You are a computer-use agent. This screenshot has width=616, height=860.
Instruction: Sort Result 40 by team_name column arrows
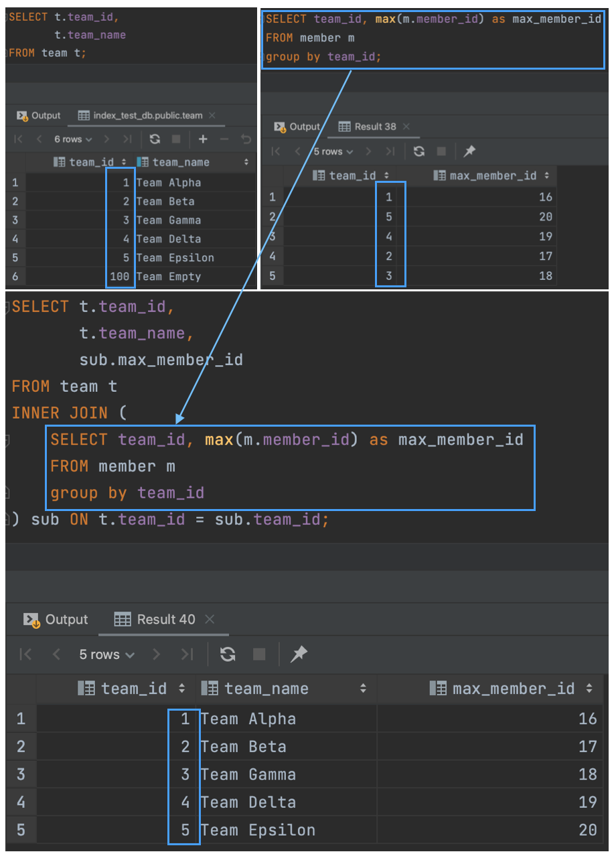coord(363,689)
